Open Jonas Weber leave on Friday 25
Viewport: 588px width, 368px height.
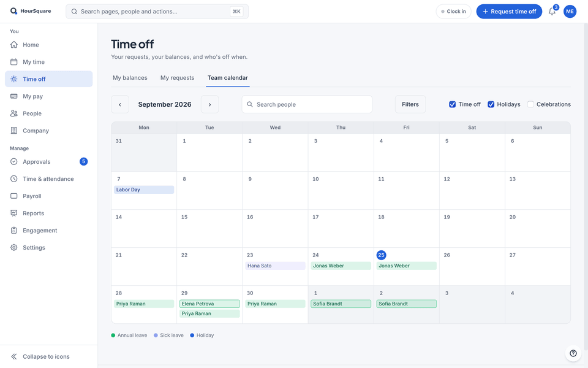407,266
